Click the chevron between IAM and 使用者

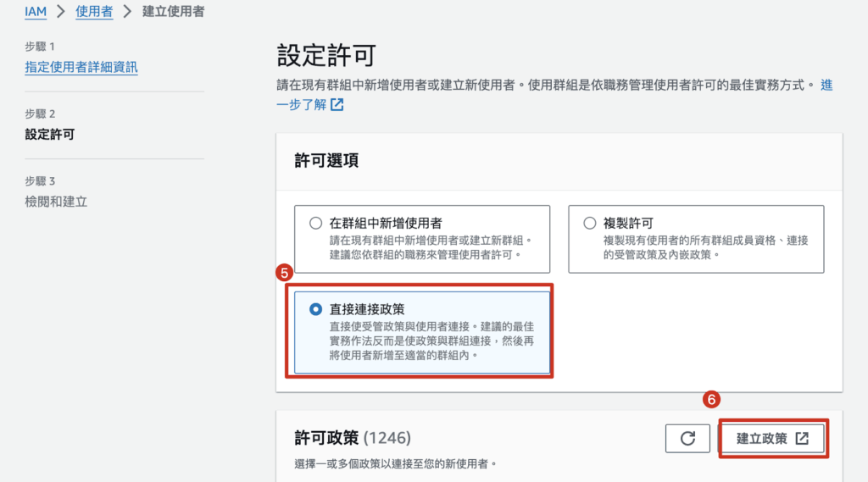tap(61, 12)
